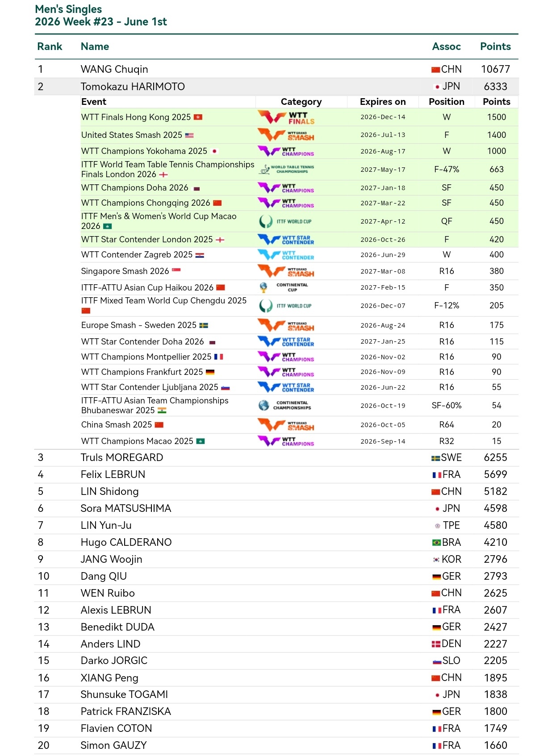The width and height of the screenshot is (552, 756).
Task: Select Simon GAUZY in the rankings
Action: point(276,746)
